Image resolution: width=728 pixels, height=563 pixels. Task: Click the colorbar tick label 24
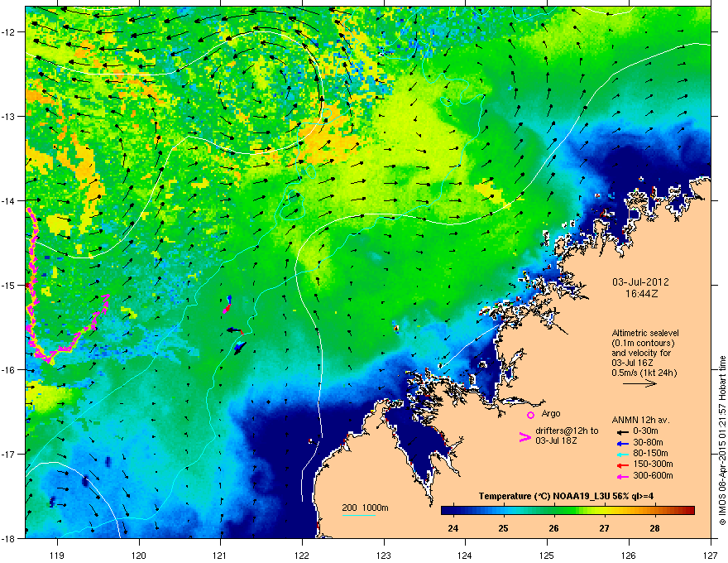pyautogui.click(x=453, y=528)
